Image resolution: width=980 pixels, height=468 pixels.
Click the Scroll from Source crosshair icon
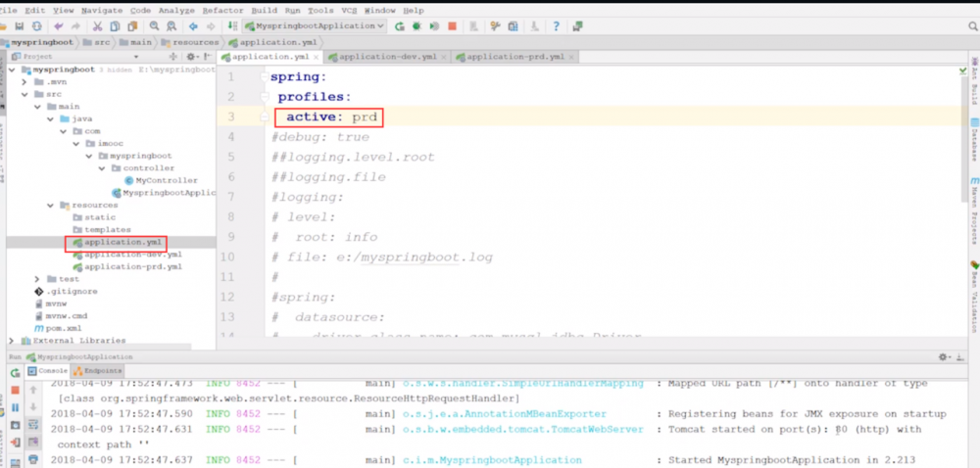click(x=173, y=57)
